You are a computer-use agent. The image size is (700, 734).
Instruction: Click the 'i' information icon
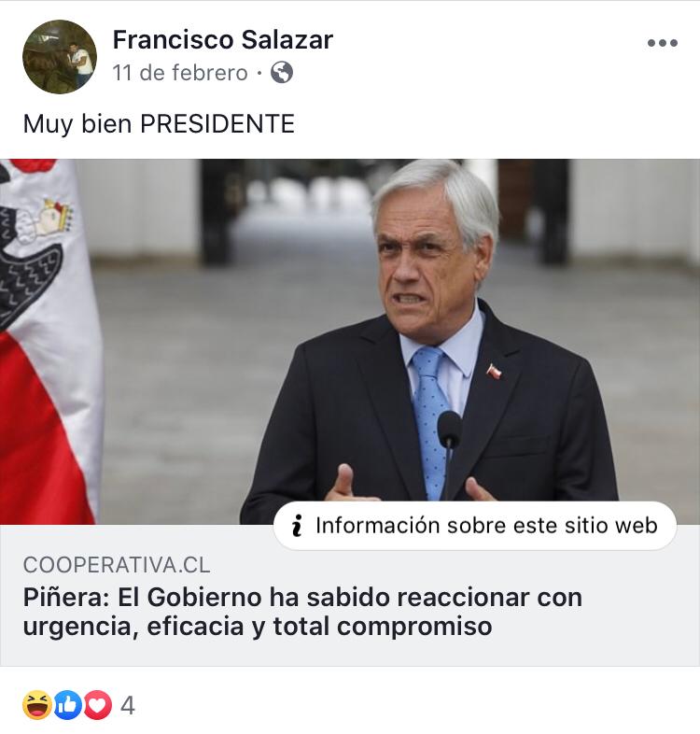(x=297, y=525)
